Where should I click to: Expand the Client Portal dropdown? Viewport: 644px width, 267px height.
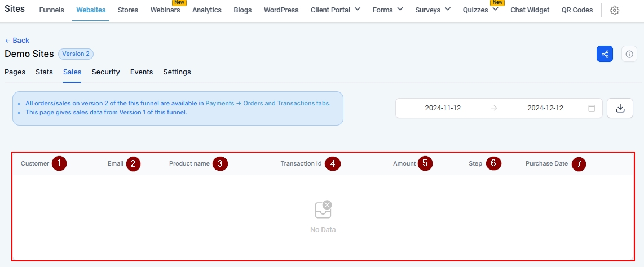point(338,10)
